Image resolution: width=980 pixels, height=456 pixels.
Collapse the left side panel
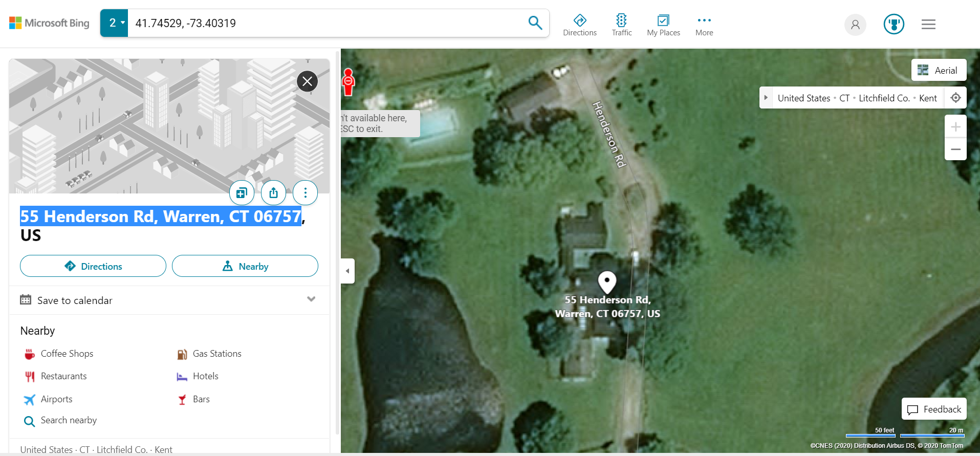tap(347, 271)
